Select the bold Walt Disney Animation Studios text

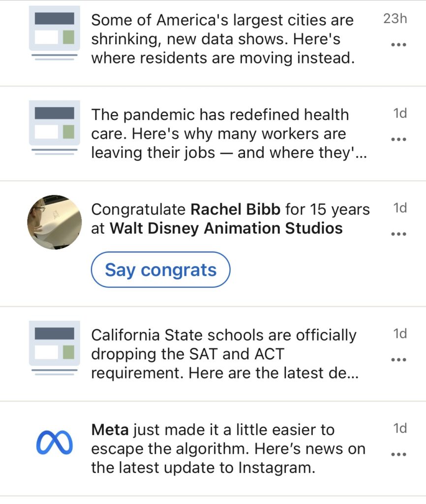(226, 228)
